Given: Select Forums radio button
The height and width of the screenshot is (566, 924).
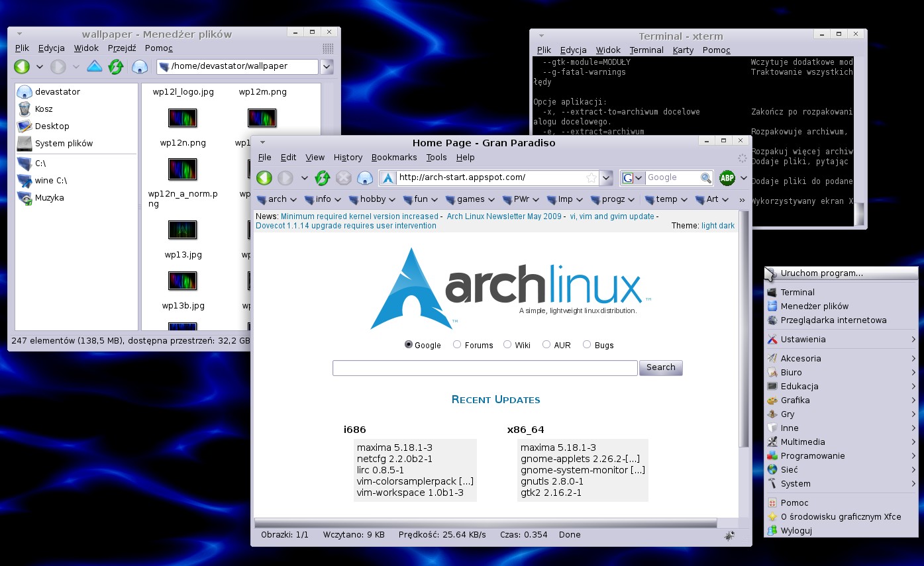Looking at the screenshot, I should tap(457, 344).
